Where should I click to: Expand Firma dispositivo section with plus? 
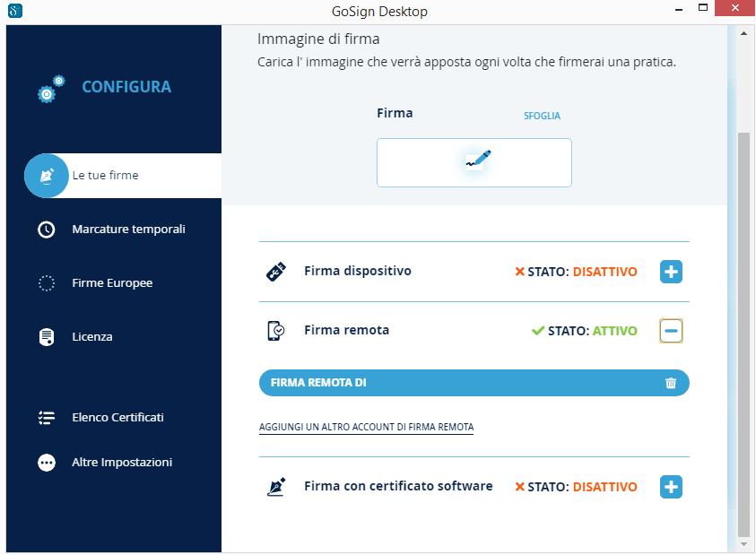(x=671, y=272)
